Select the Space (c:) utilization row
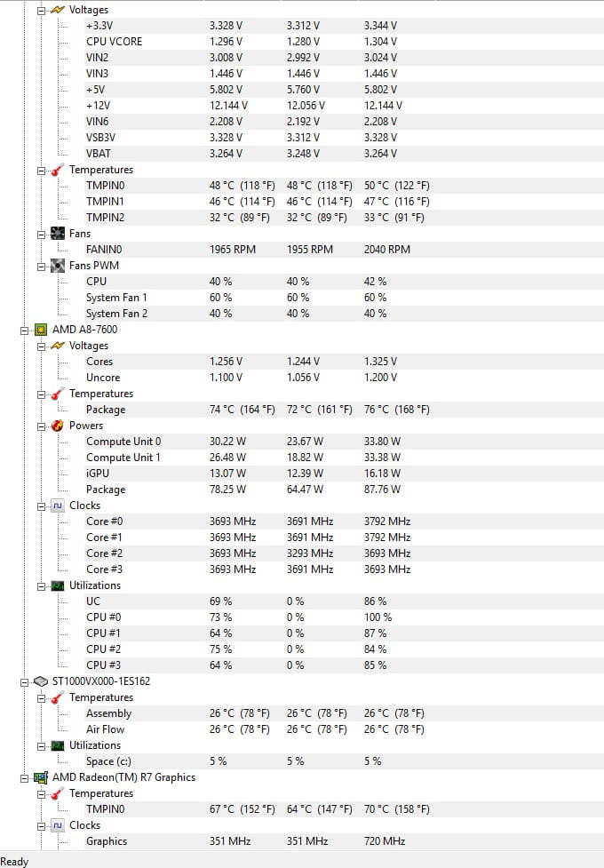The width and height of the screenshot is (604, 868). pyautogui.click(x=112, y=761)
